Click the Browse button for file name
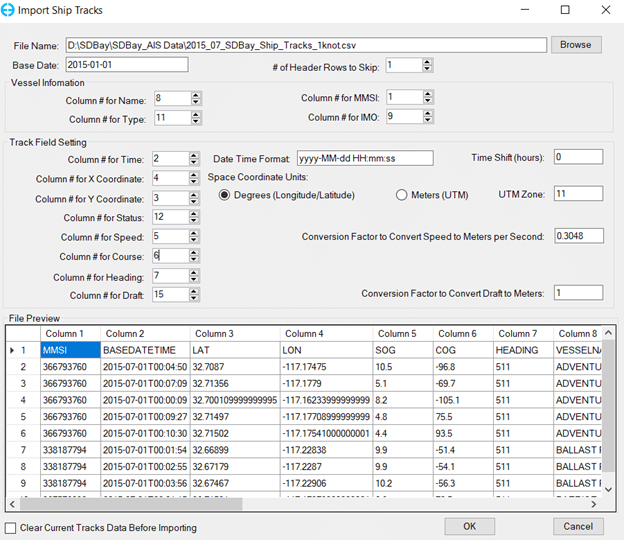Image resolution: width=624 pixels, height=540 pixels. pyautogui.click(x=575, y=45)
